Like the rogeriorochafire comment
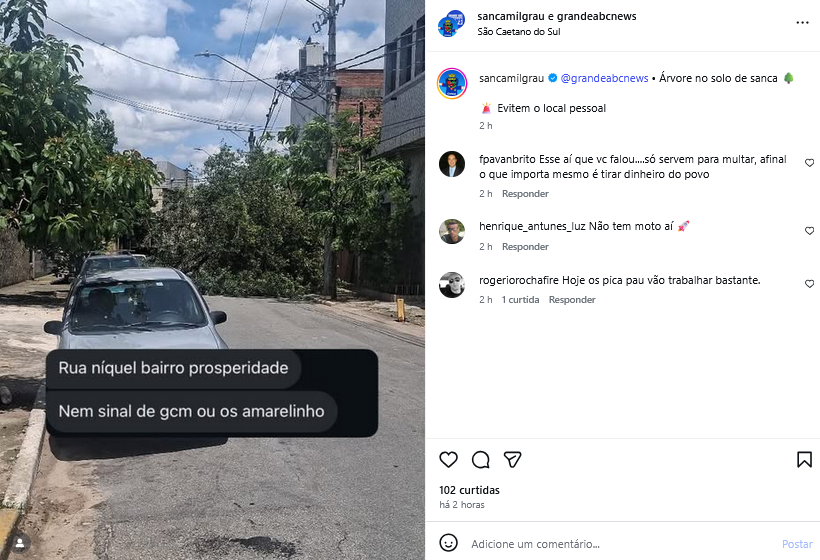 pyautogui.click(x=809, y=283)
